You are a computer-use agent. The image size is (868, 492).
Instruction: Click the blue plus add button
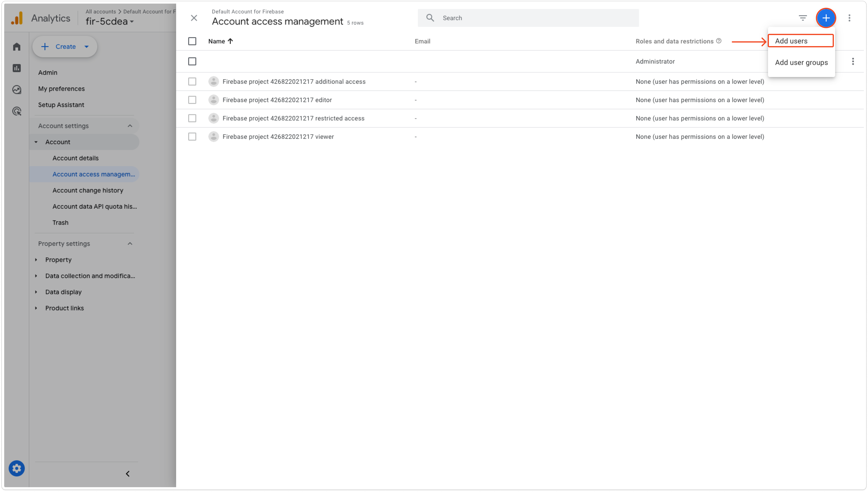pos(825,18)
